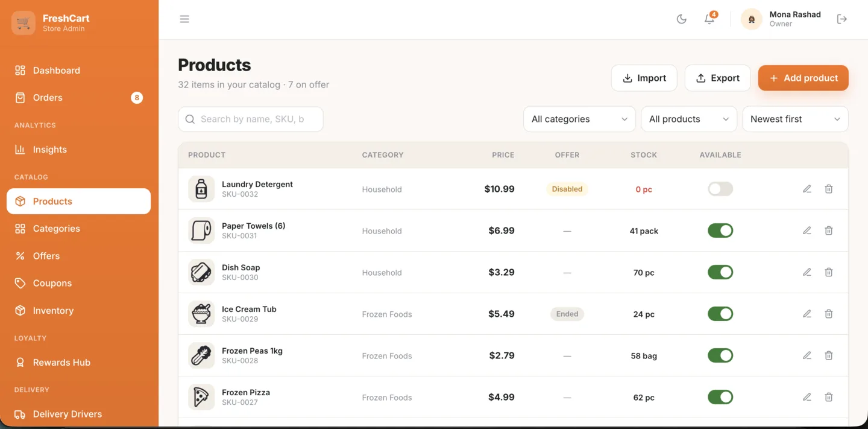Turn off Dish Soap availability switch
The width and height of the screenshot is (868, 429).
[720, 272]
